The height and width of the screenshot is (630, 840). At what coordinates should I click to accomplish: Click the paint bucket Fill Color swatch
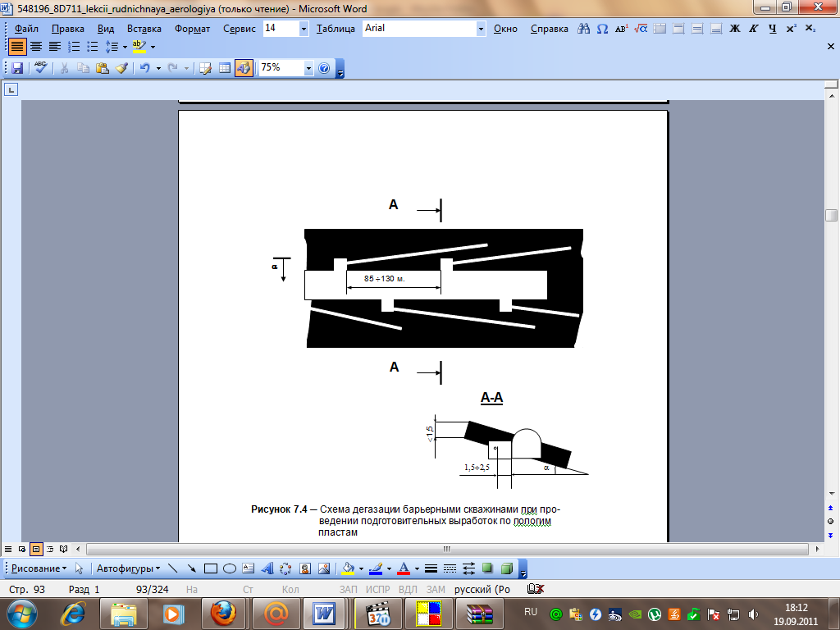(348, 568)
